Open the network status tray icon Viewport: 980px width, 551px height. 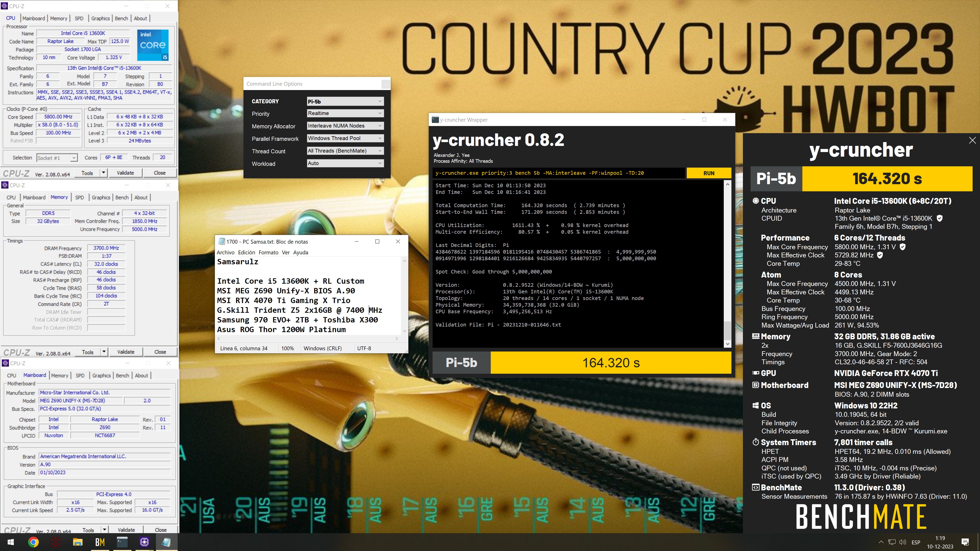892,542
